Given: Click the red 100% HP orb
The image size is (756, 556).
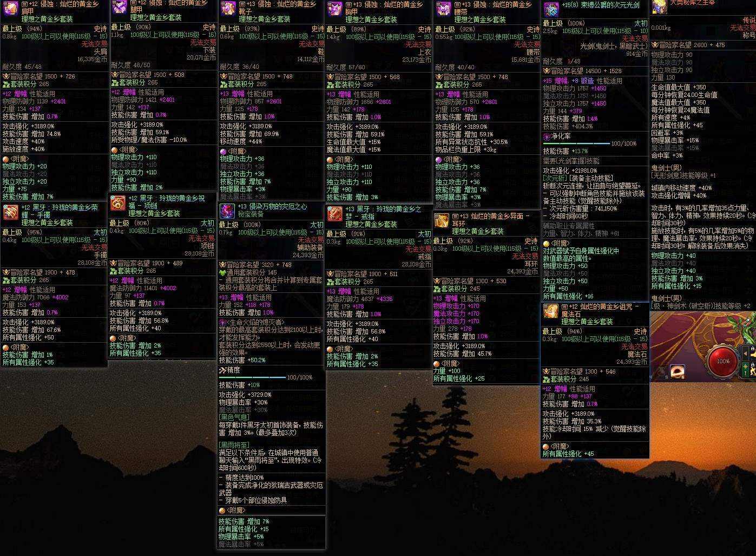Looking at the screenshot, I should tap(723, 361).
